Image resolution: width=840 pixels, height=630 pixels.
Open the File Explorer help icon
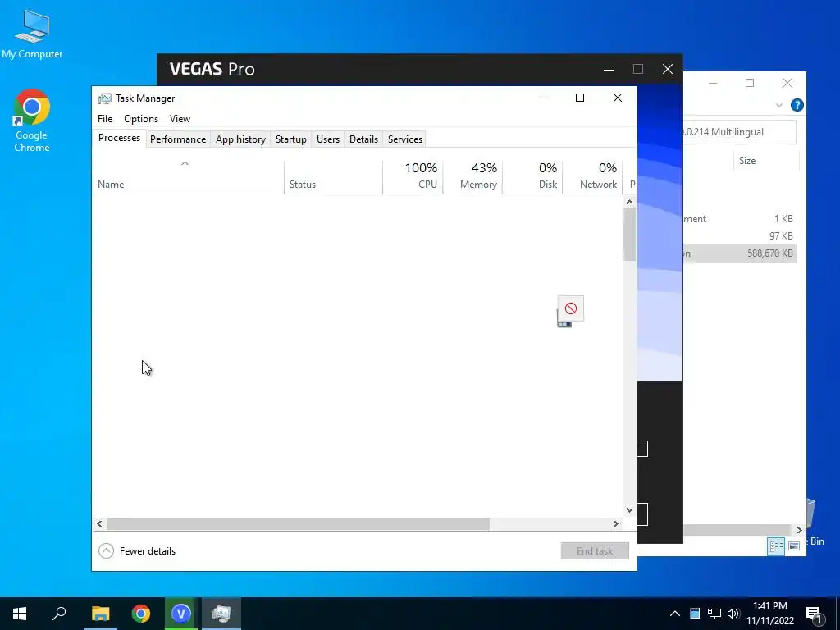coord(797,105)
